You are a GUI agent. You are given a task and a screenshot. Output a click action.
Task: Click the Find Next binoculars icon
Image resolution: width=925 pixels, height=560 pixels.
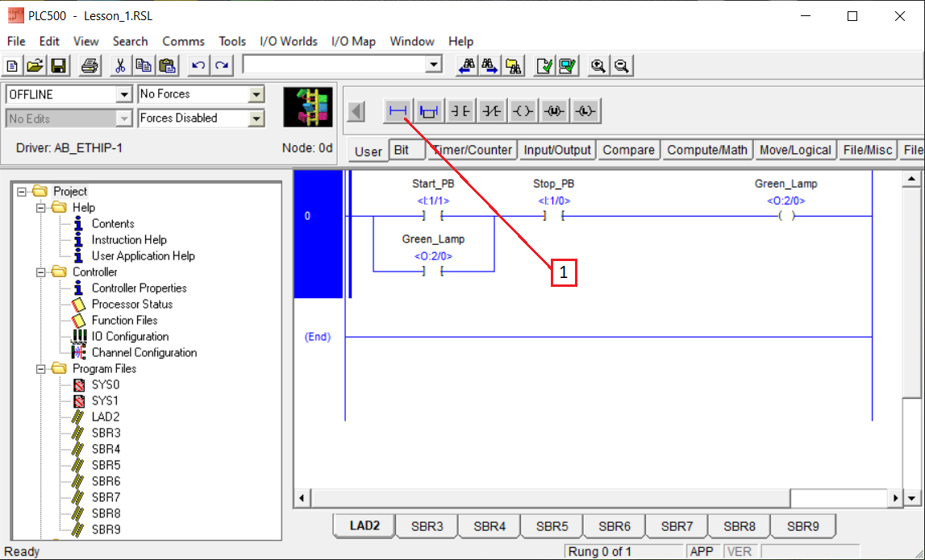point(490,65)
